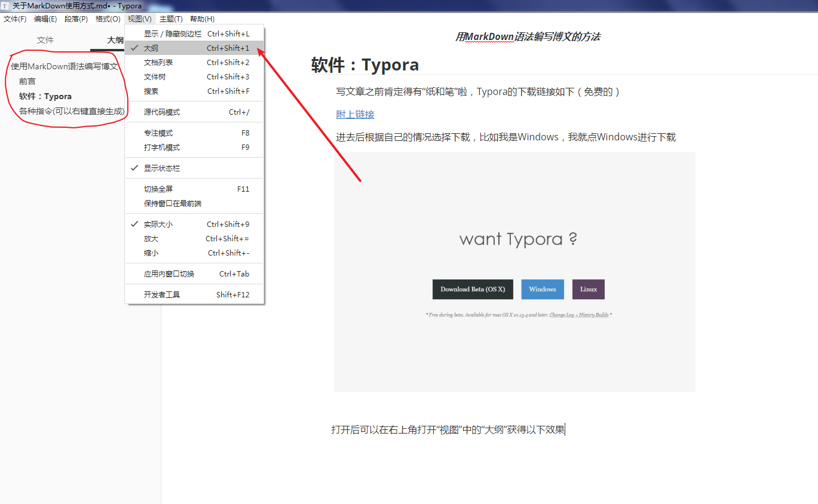
Task: Turn on 专注模式
Action: [x=194, y=133]
